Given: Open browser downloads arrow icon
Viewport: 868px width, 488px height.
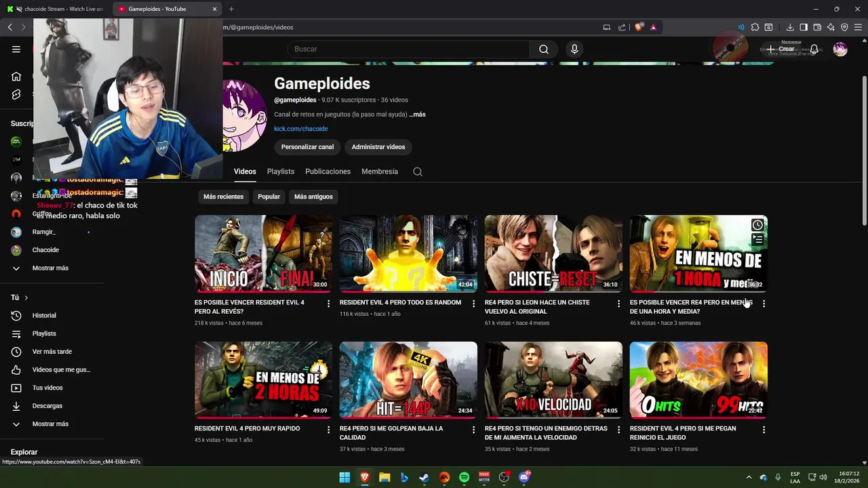Looking at the screenshot, I should (x=790, y=27).
